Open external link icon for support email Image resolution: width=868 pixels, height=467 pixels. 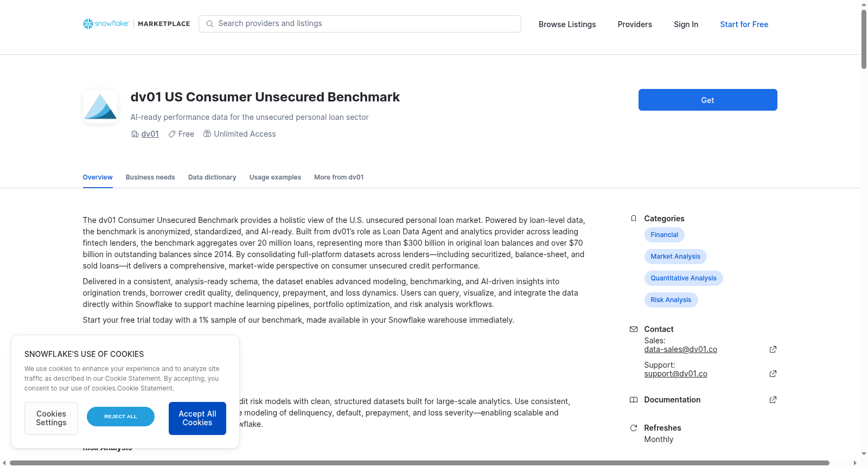773,374
